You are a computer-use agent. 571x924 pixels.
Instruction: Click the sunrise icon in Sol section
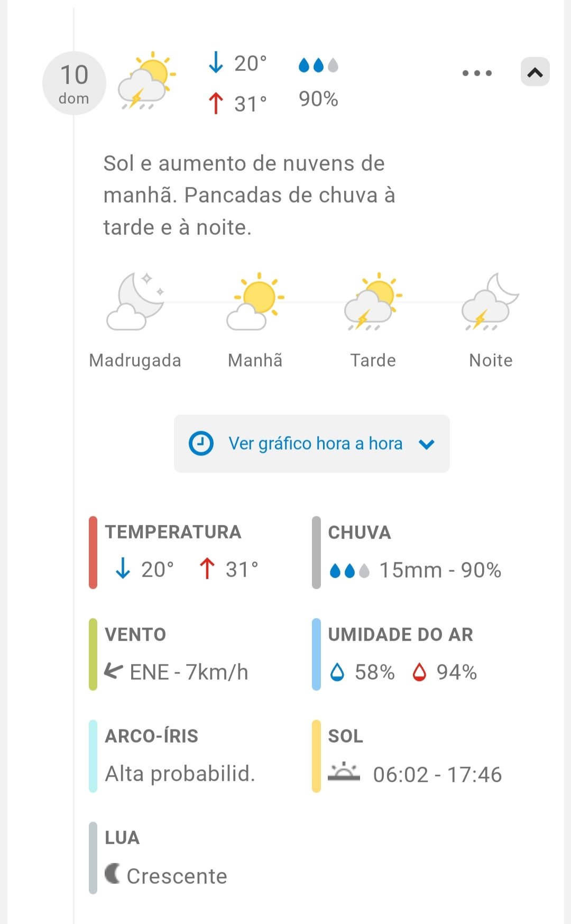(x=344, y=773)
